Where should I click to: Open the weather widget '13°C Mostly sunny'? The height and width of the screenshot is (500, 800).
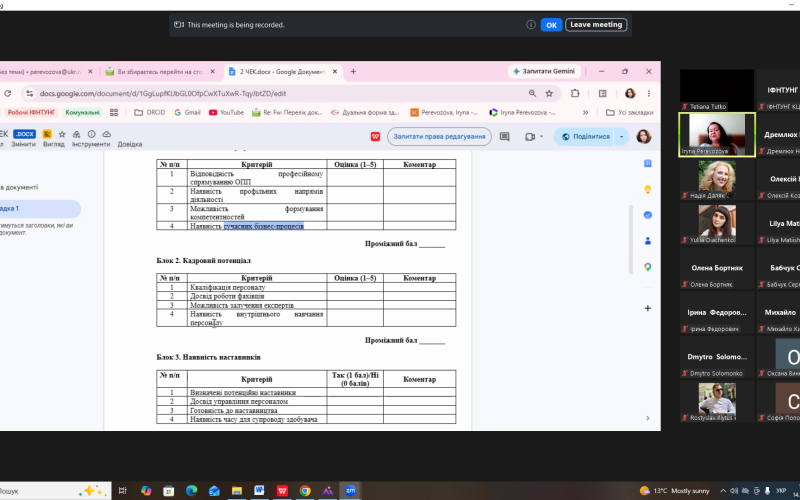pyautogui.click(x=674, y=491)
